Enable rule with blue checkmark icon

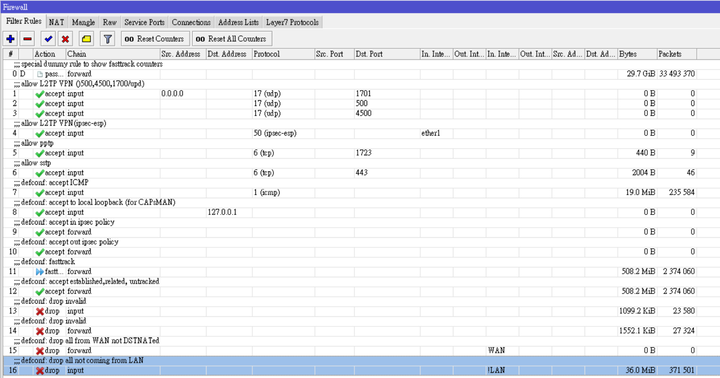tap(48, 39)
